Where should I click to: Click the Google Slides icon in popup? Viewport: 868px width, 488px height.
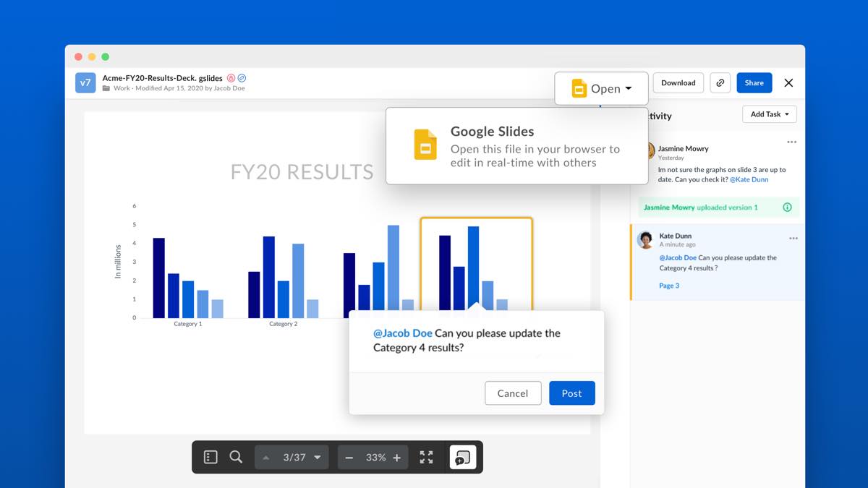click(x=425, y=145)
